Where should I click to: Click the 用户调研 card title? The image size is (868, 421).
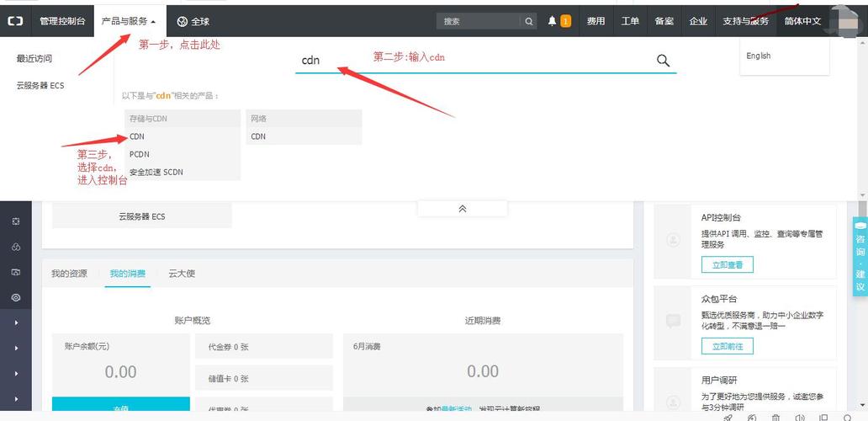(719, 381)
